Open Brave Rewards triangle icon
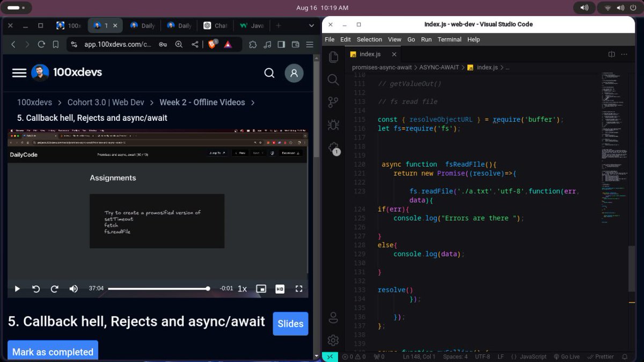Viewport: 644px width, 362px height. pos(228,45)
